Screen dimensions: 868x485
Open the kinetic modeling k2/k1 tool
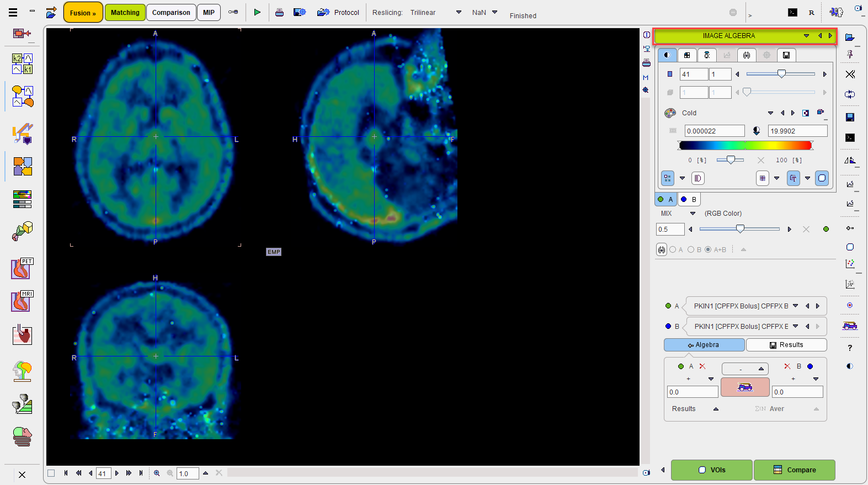(x=23, y=63)
